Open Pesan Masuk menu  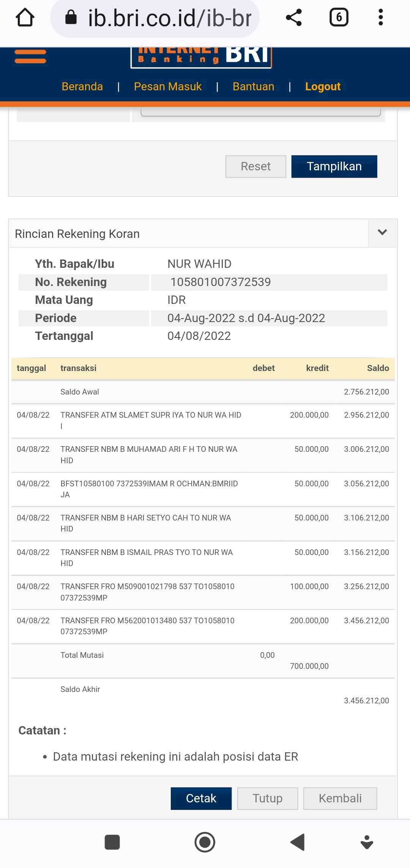(x=167, y=86)
